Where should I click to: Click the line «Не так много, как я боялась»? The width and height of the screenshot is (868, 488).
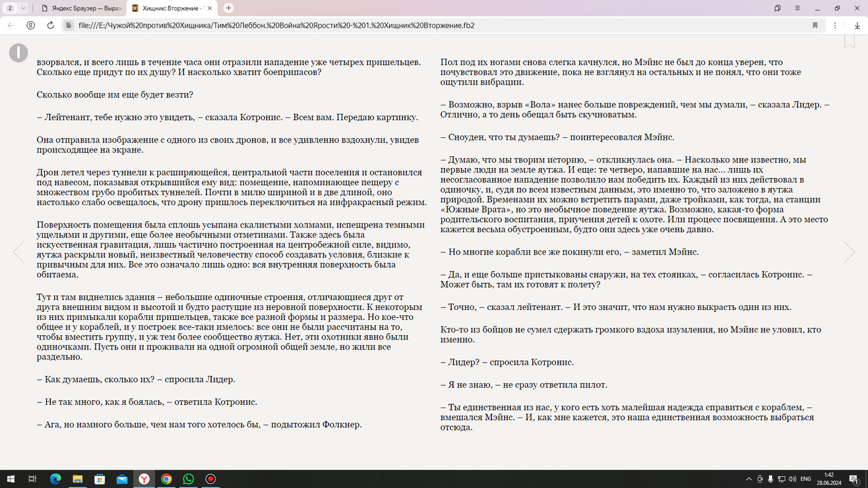(x=146, y=402)
